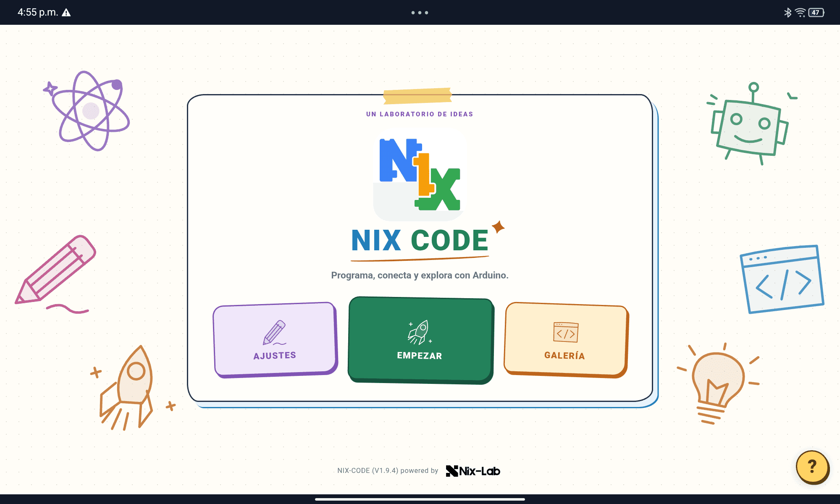Tap the Bluetooth status icon
Viewport: 840px width, 504px height.
point(787,13)
